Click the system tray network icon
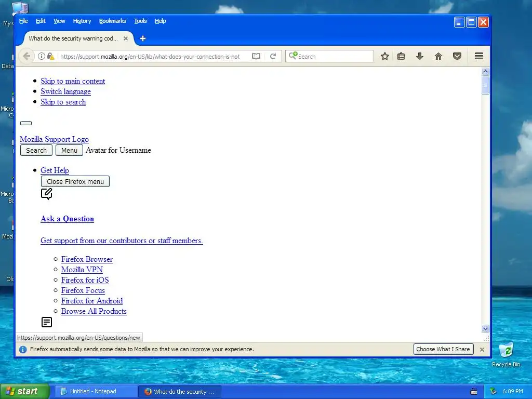Screen dimensions: 532x399 click(x=494, y=392)
